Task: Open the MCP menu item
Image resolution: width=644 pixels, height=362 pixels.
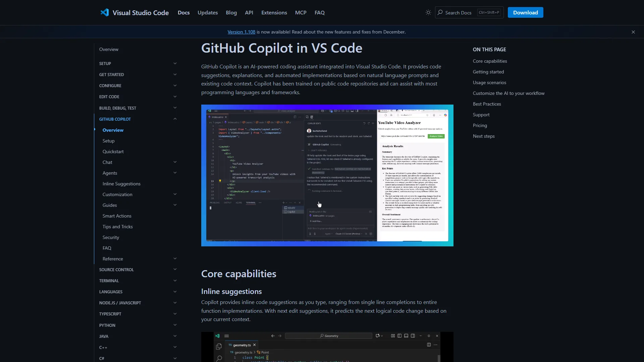Action: [x=301, y=12]
